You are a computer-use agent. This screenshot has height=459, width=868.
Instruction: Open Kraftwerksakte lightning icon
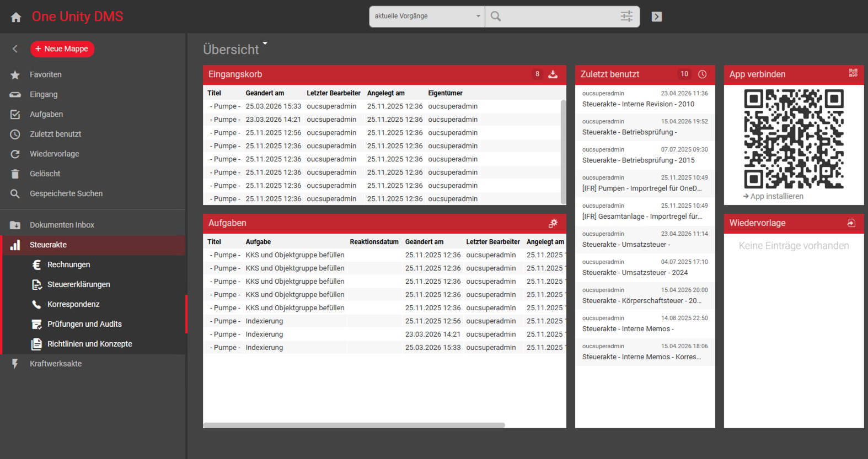click(15, 364)
